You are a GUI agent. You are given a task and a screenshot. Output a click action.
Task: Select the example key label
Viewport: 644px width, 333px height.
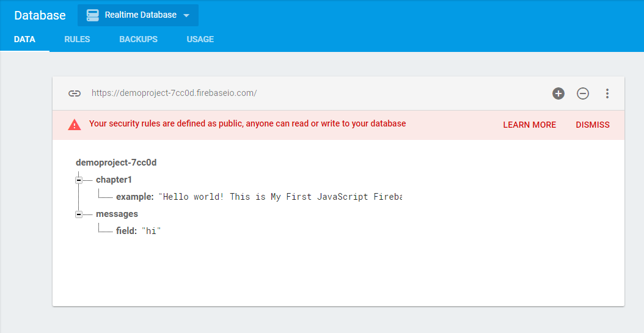click(x=134, y=197)
